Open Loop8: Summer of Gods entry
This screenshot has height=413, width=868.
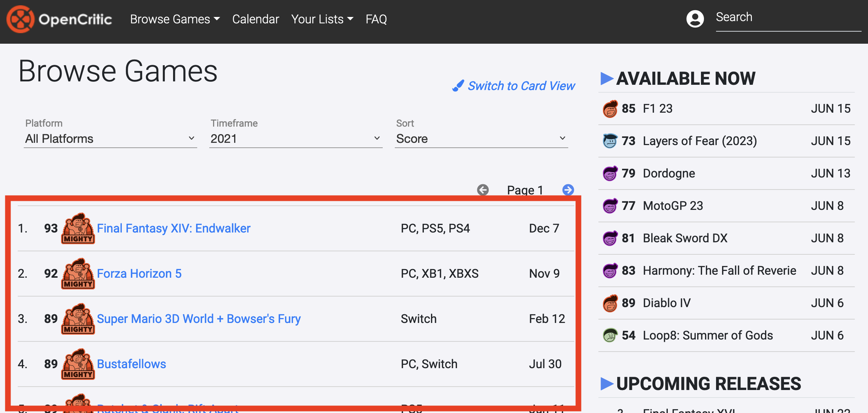coord(708,335)
